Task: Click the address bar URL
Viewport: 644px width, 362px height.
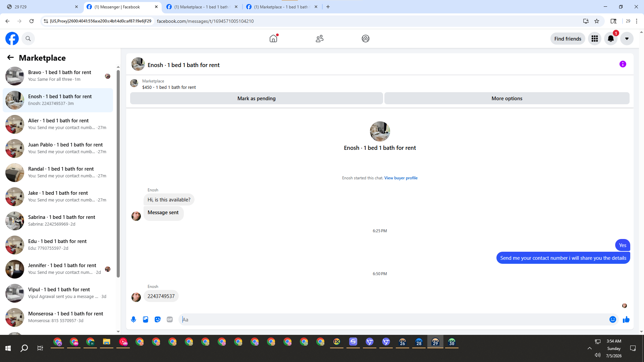Action: (205, 21)
